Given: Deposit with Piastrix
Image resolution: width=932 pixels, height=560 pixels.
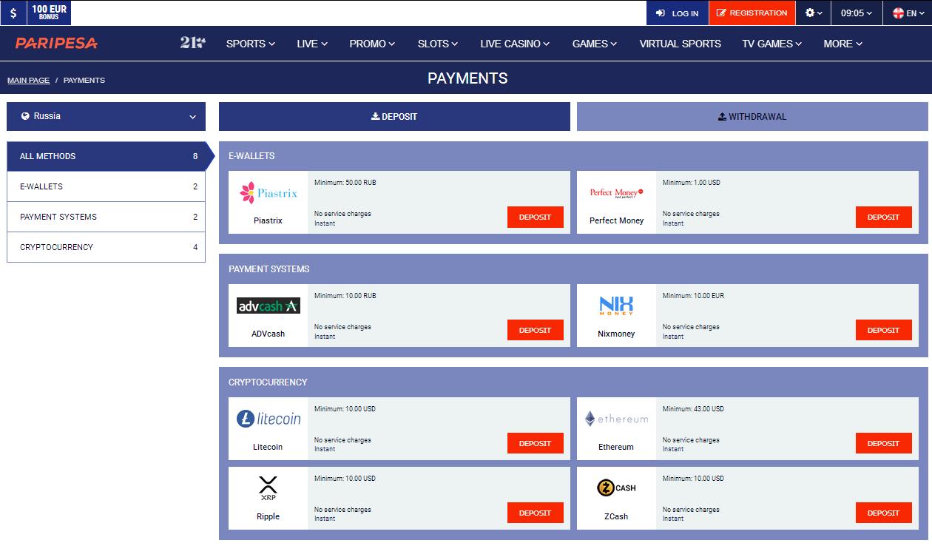Looking at the screenshot, I should (x=535, y=217).
